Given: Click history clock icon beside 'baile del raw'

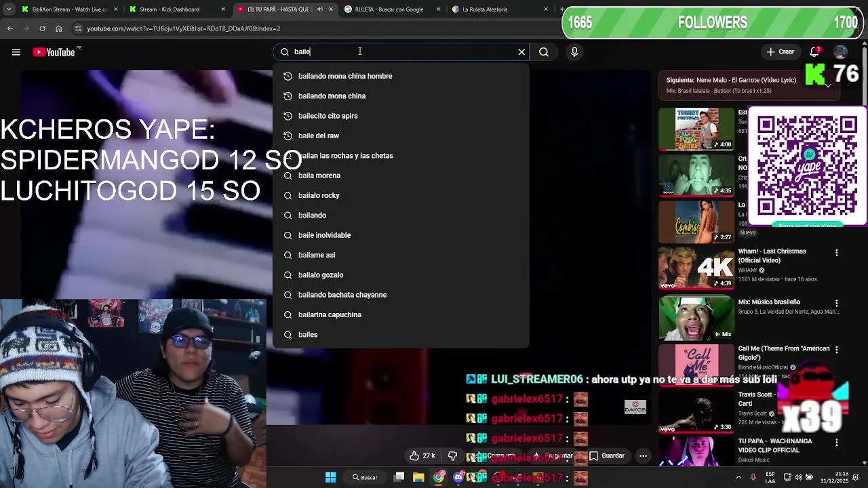Looking at the screenshot, I should pyautogui.click(x=288, y=136).
